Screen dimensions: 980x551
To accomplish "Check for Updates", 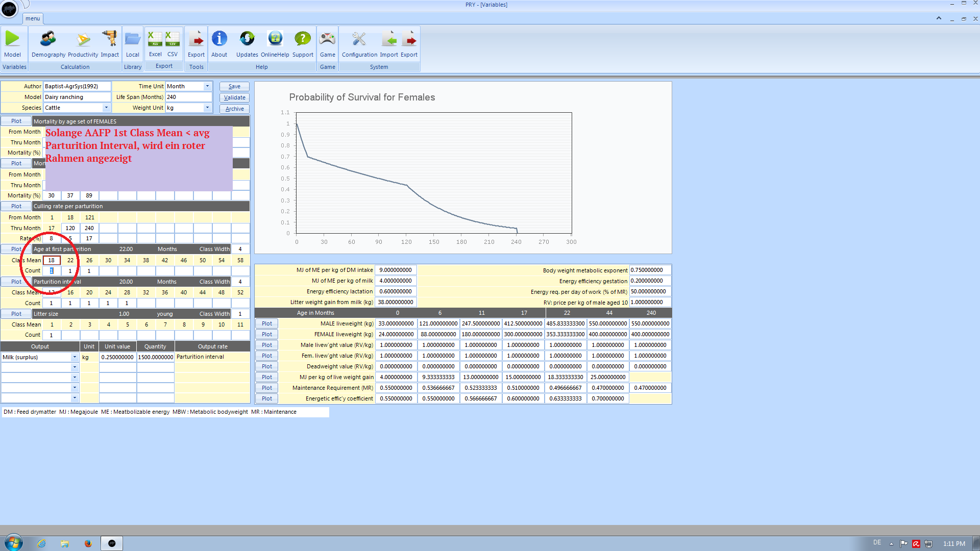I will 247,43.
